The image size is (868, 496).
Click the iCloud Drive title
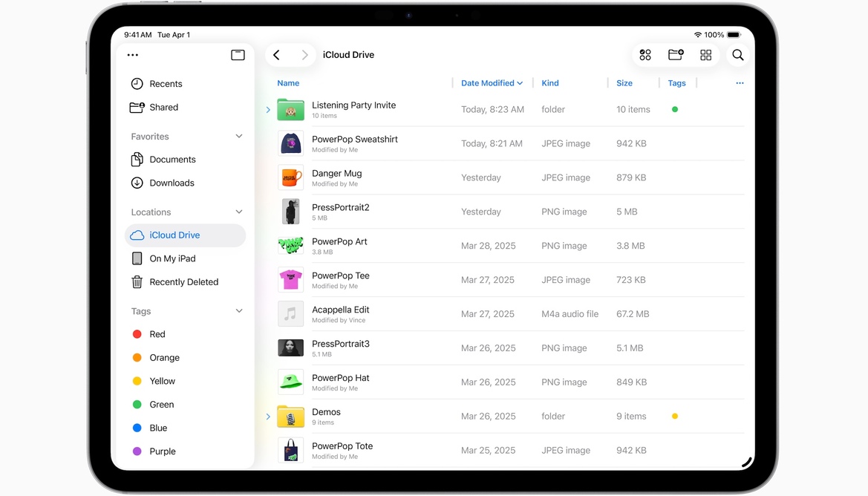(x=349, y=55)
